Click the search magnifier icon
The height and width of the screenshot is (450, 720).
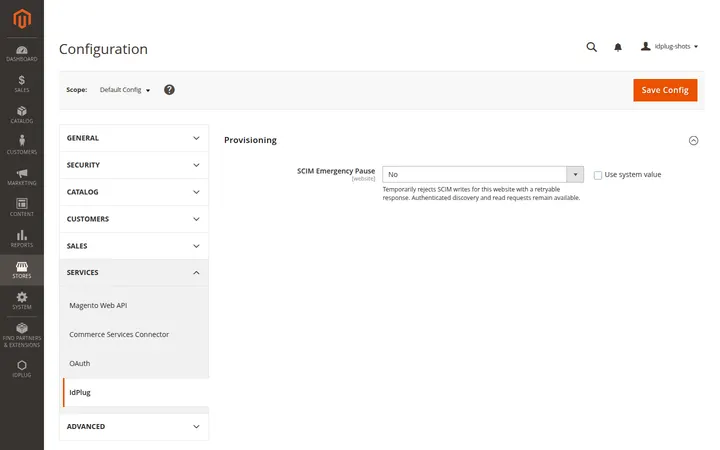point(591,47)
